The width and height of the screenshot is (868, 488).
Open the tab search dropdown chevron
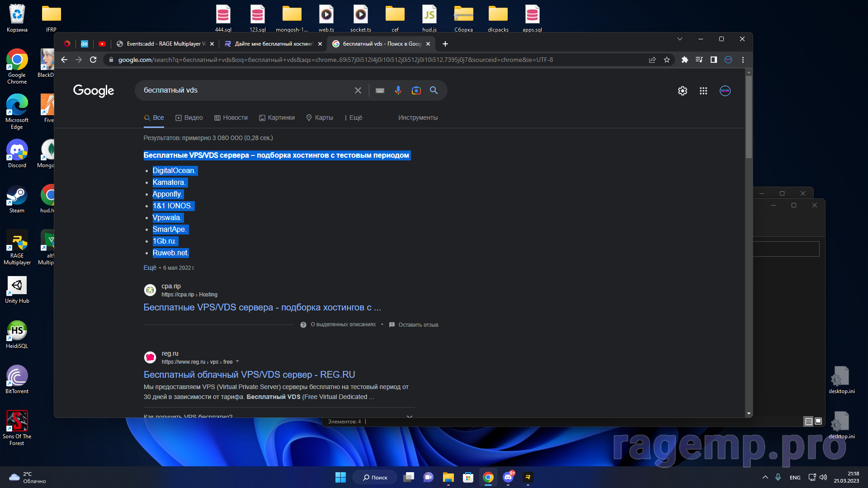tap(679, 39)
